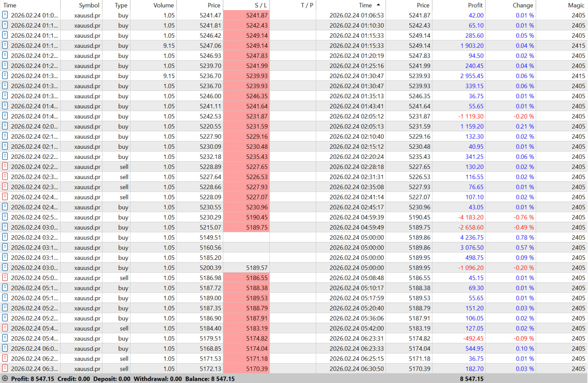Click the buy icon of the 132.30 profit row
Screen dimensions: 588x383
[5, 136]
